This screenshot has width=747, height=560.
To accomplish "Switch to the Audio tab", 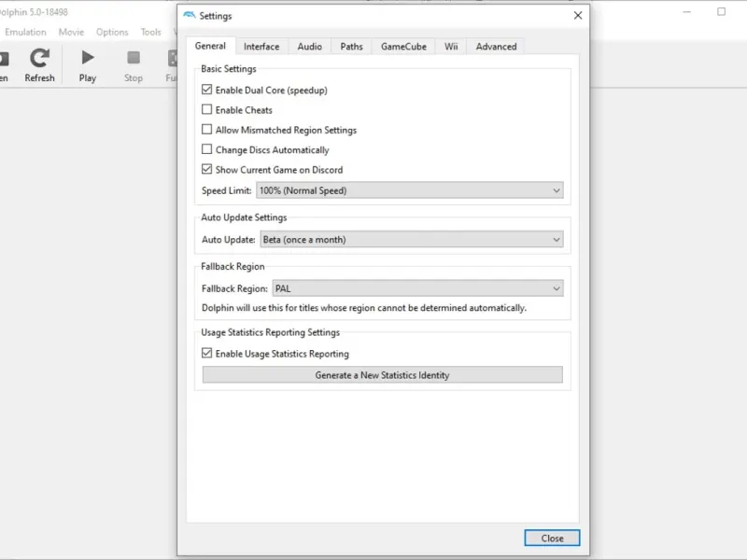I will tap(310, 47).
